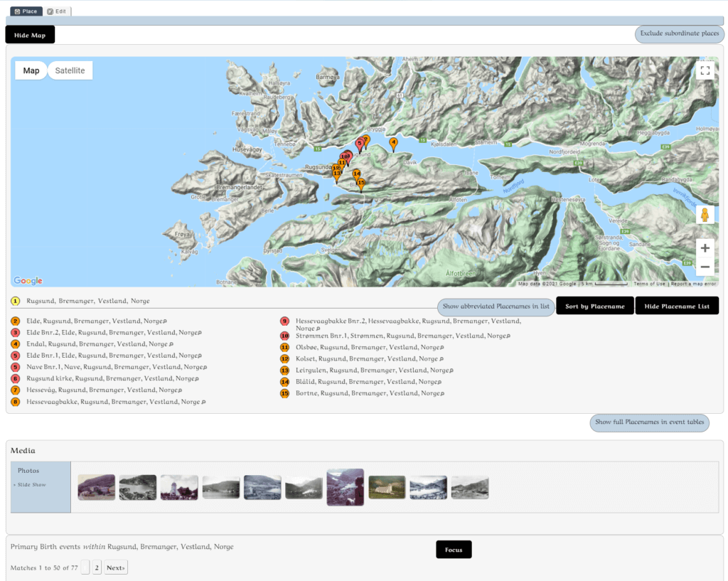Go to page 2 of matches

point(97,567)
